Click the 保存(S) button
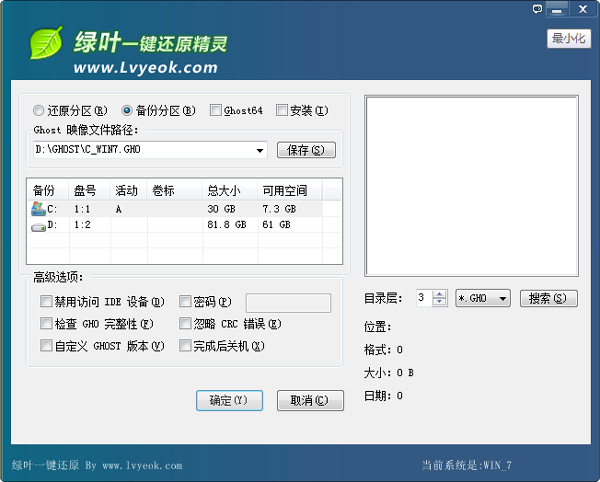The height and width of the screenshot is (482, 600). (306, 150)
